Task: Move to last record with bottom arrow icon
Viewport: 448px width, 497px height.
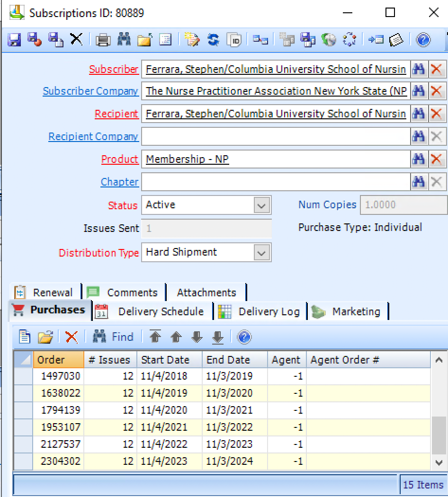Action: 217,337
